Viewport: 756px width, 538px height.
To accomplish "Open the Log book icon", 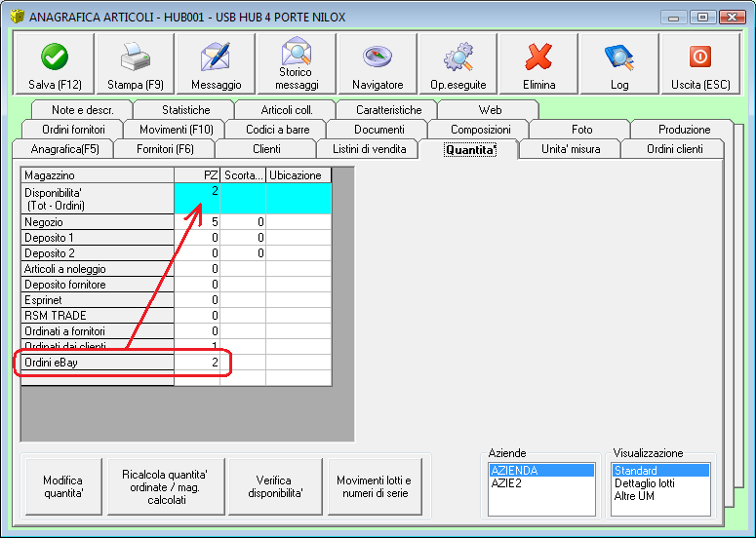I will [x=619, y=57].
